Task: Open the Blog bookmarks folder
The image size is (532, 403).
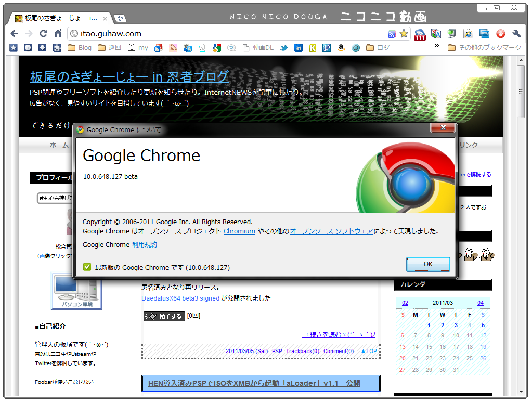Action: tap(80, 48)
